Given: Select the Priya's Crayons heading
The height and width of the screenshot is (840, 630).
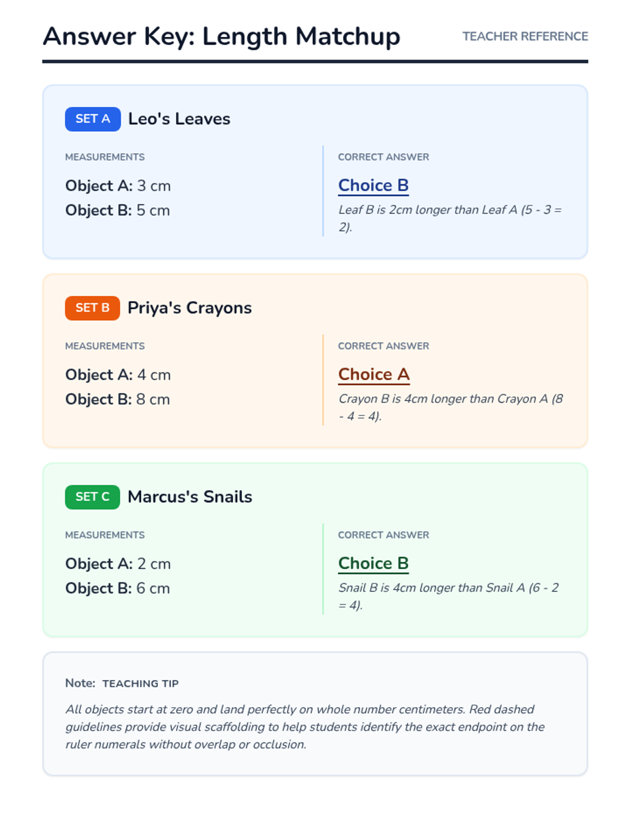Looking at the screenshot, I should pyautogui.click(x=190, y=308).
